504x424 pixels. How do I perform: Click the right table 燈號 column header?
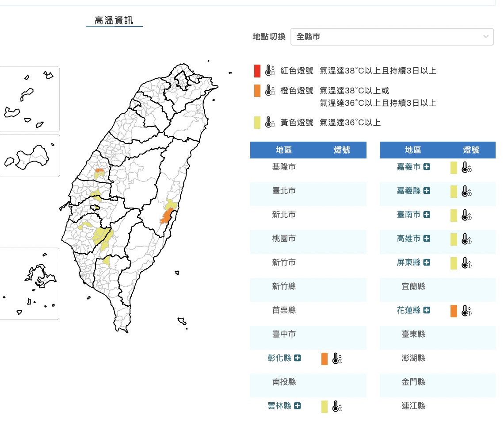471,150
